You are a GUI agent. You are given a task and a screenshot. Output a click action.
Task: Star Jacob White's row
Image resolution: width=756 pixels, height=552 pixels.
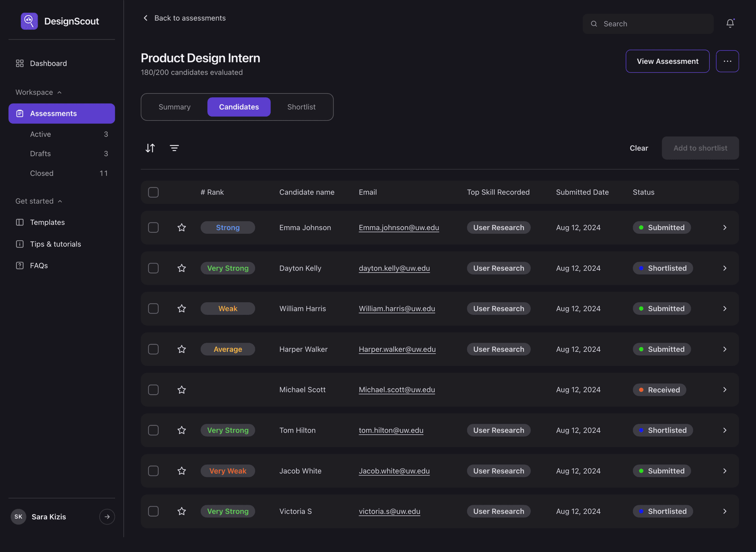pyautogui.click(x=181, y=471)
